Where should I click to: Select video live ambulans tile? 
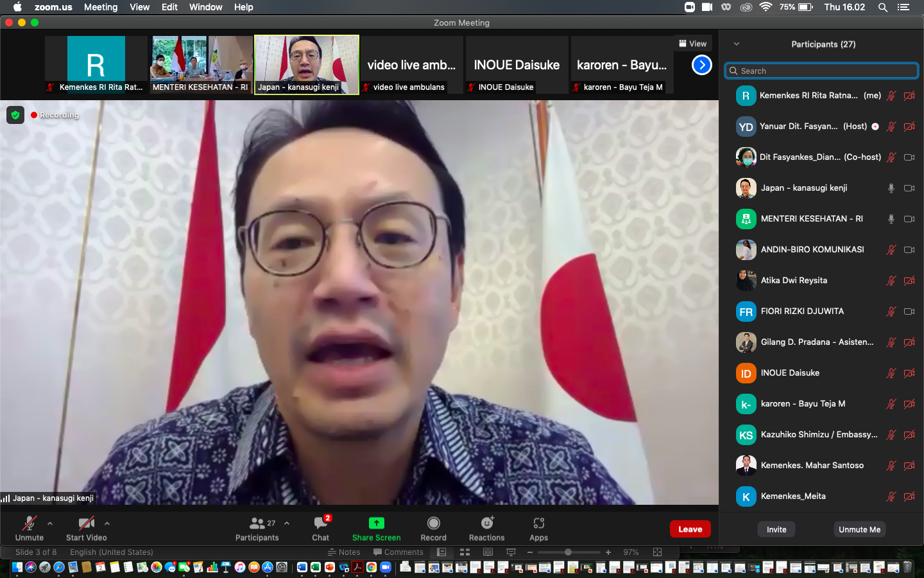412,65
